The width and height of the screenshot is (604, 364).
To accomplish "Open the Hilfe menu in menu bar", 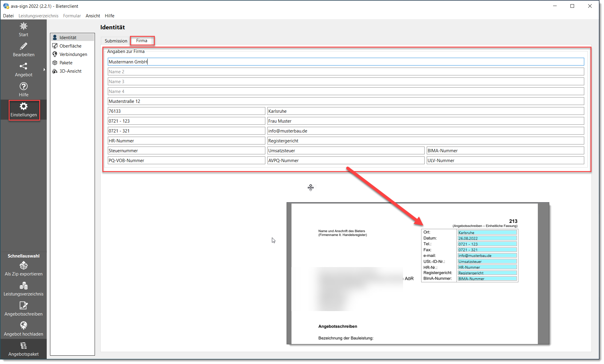I will (x=110, y=16).
